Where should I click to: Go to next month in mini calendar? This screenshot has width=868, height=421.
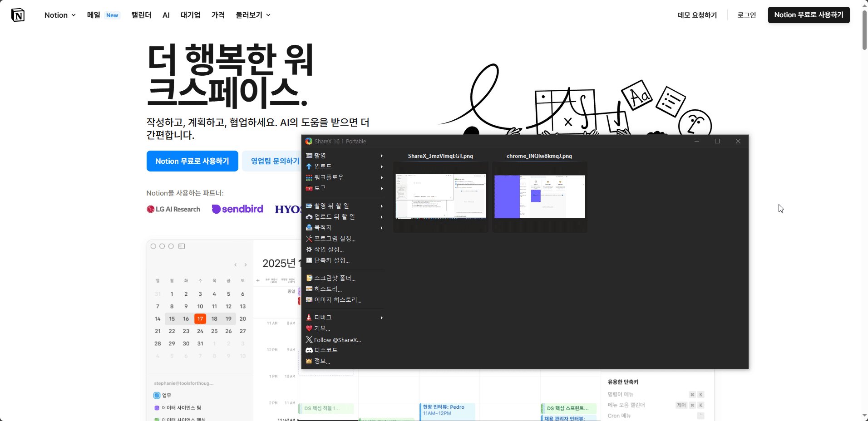[x=246, y=265]
